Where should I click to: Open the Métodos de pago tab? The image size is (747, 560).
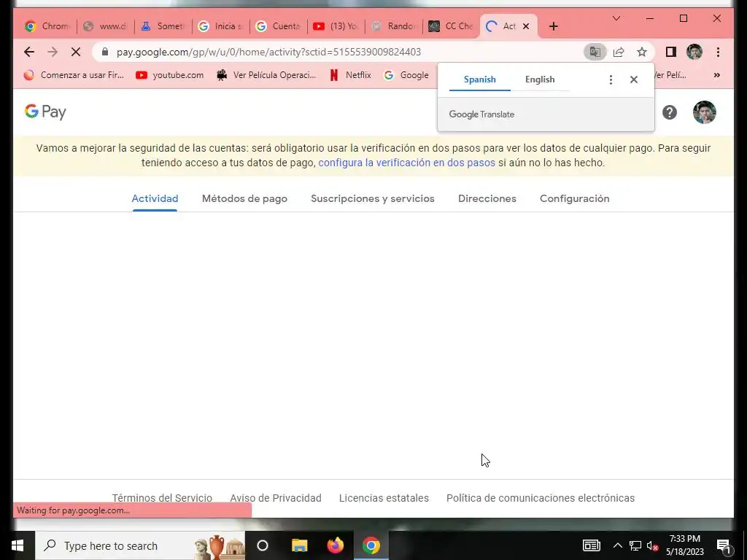pos(244,198)
